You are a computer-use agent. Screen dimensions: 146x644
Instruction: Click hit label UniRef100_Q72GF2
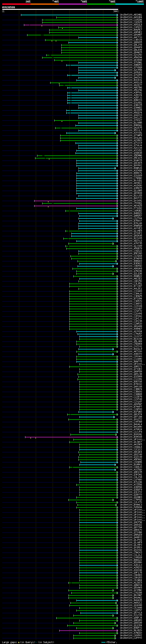pos(131,233)
